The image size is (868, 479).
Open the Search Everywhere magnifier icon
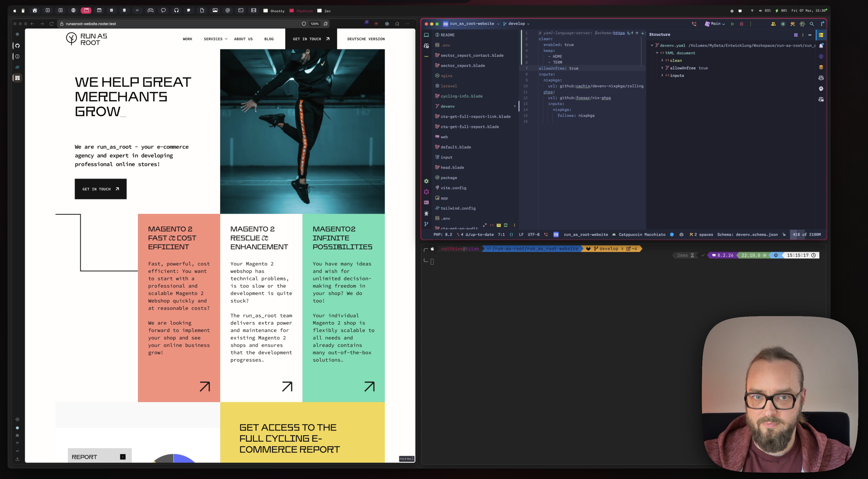[x=812, y=24]
